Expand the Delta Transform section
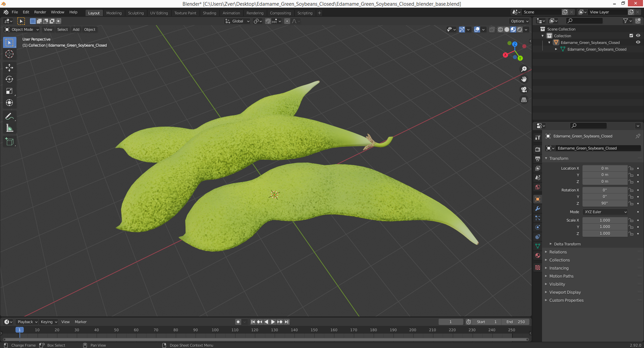 (567, 244)
